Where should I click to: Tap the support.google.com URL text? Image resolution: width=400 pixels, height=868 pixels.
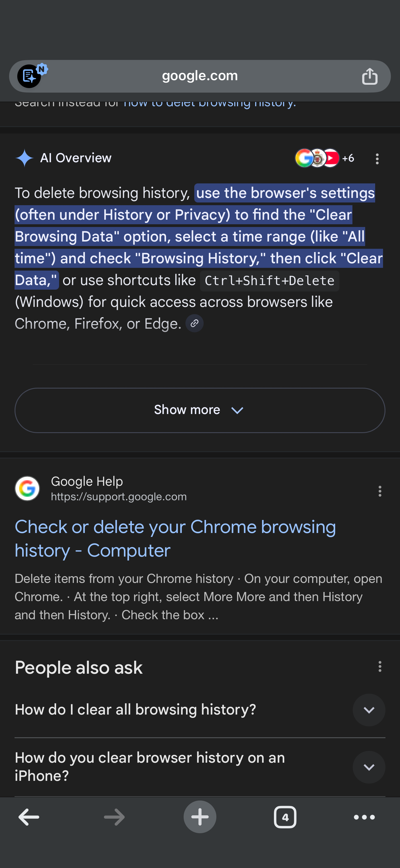point(119,497)
